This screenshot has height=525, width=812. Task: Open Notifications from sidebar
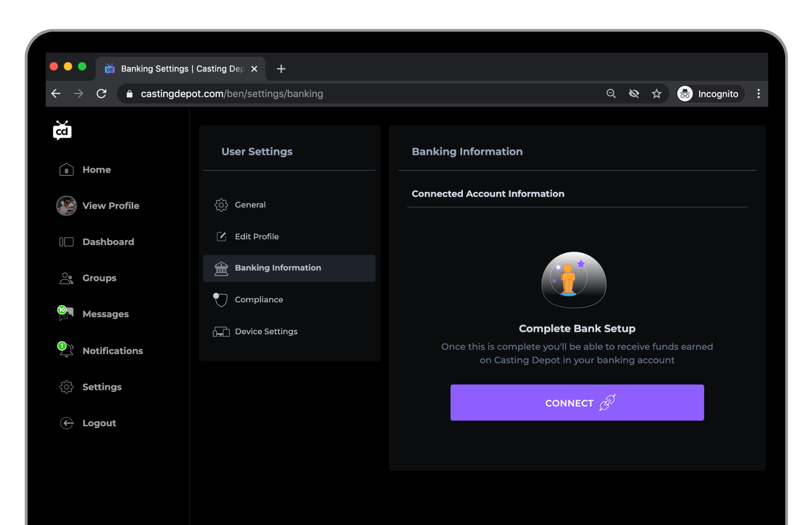[113, 351]
